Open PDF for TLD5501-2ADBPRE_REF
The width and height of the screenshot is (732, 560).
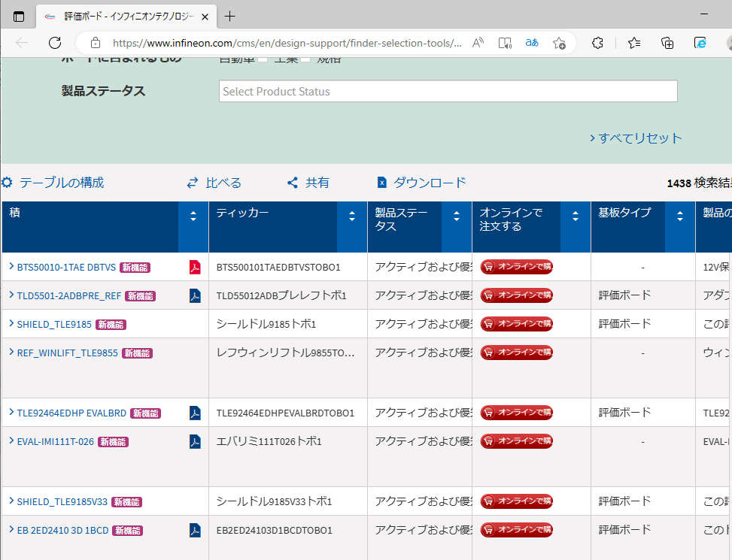(195, 295)
